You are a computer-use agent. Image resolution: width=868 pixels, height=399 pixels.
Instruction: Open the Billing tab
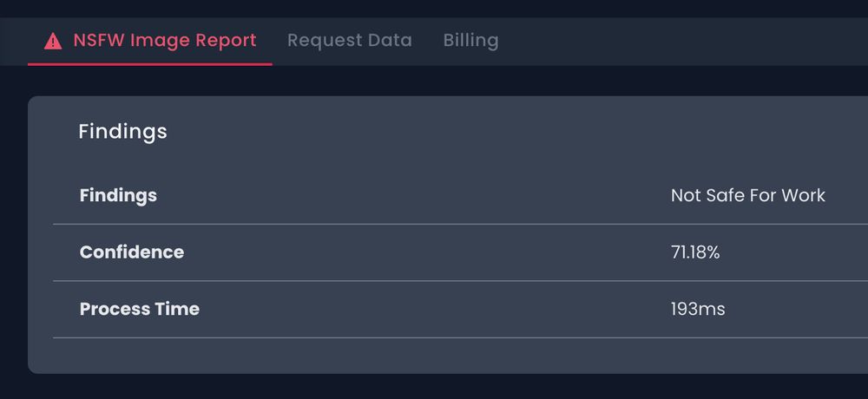[470, 41]
